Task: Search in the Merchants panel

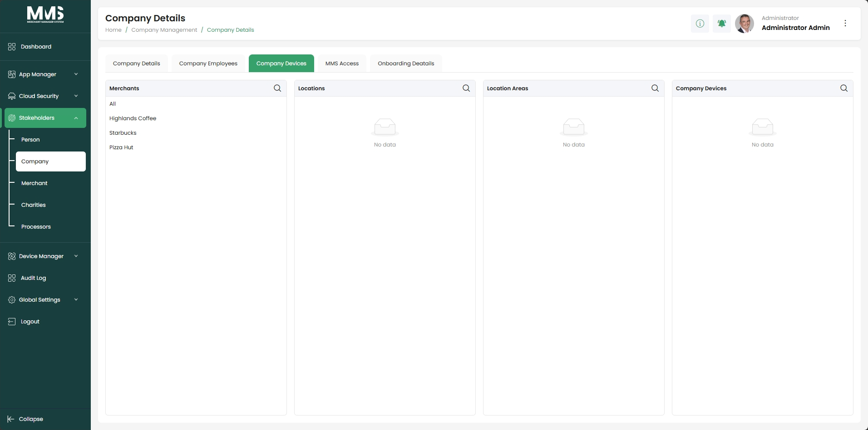Action: (x=277, y=88)
